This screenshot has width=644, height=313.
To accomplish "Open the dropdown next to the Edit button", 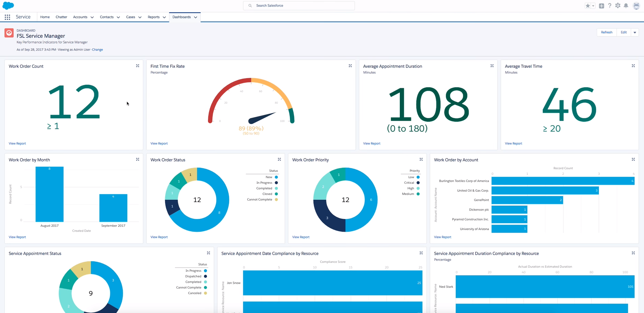I will (635, 32).
